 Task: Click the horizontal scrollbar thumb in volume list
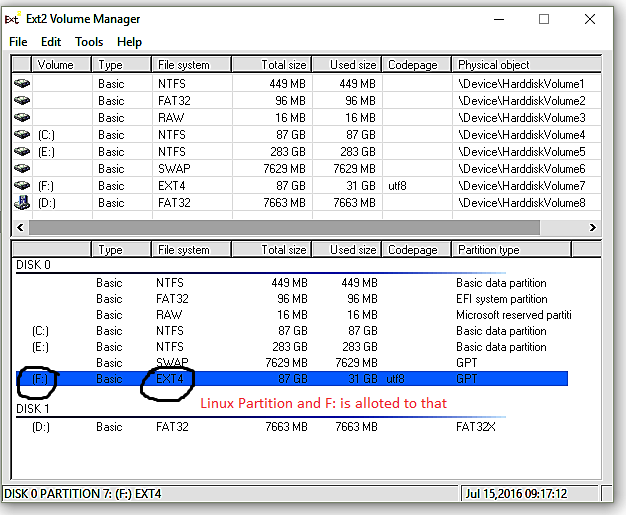pyautogui.click(x=284, y=227)
